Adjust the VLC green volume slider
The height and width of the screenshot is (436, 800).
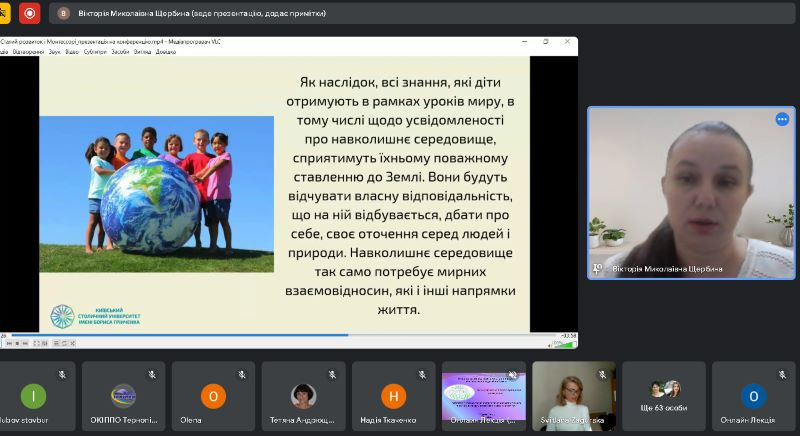click(565, 345)
